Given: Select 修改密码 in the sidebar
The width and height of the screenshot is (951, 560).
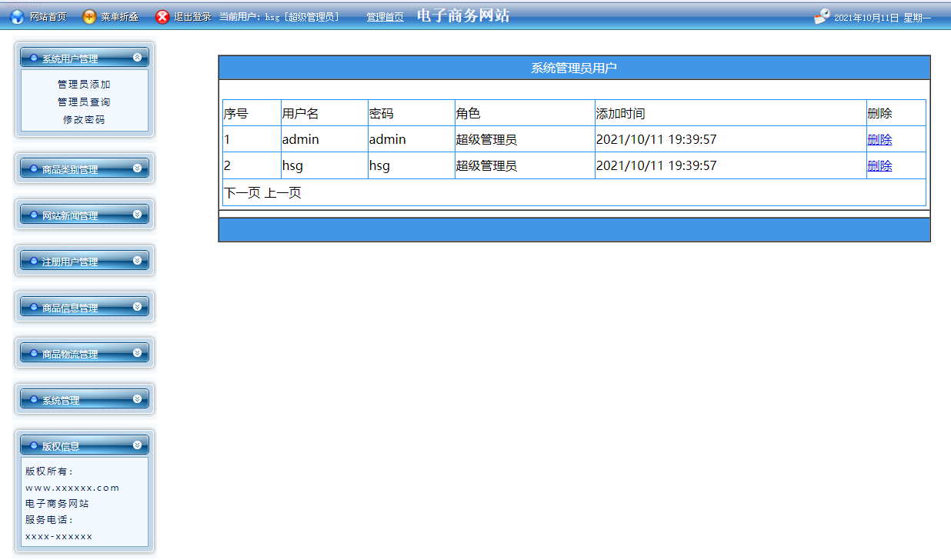Looking at the screenshot, I should click(x=84, y=120).
